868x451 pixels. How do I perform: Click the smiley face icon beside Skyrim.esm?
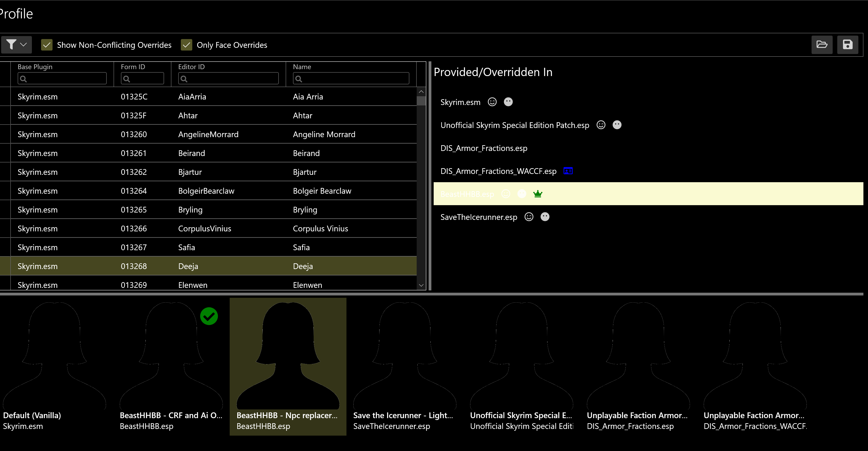492,102
